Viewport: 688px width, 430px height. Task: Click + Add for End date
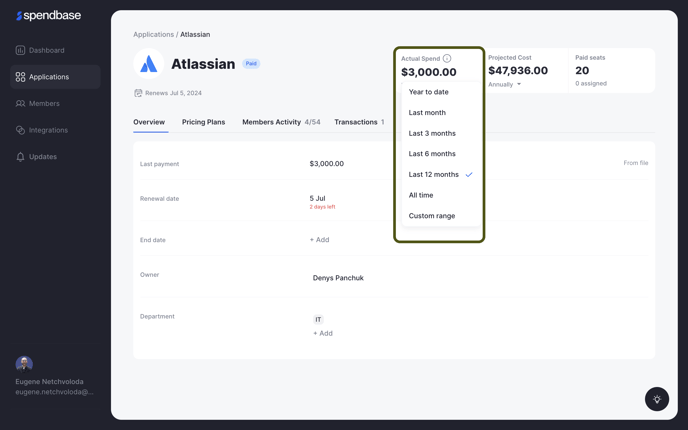pyautogui.click(x=319, y=240)
